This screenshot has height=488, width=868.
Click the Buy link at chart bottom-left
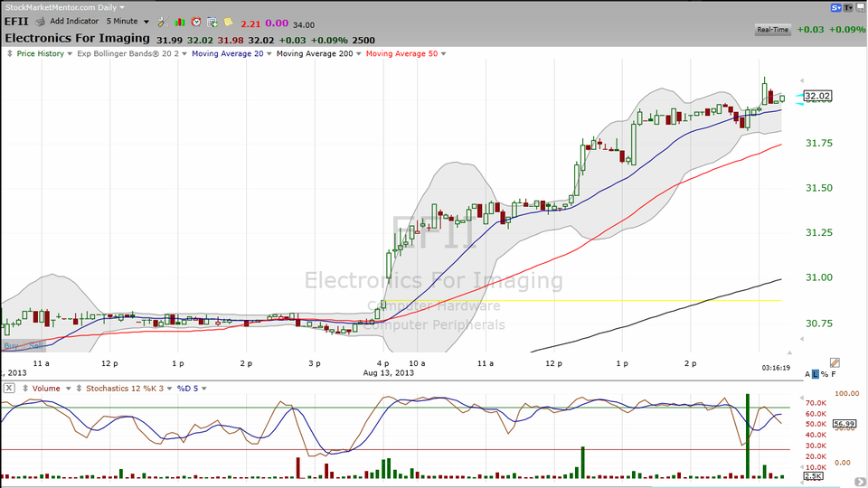pyautogui.click(x=11, y=346)
